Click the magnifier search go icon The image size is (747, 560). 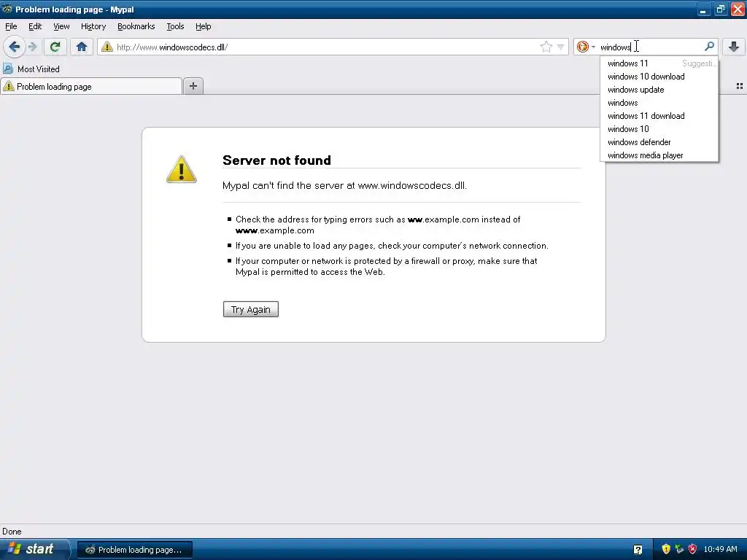(x=709, y=46)
